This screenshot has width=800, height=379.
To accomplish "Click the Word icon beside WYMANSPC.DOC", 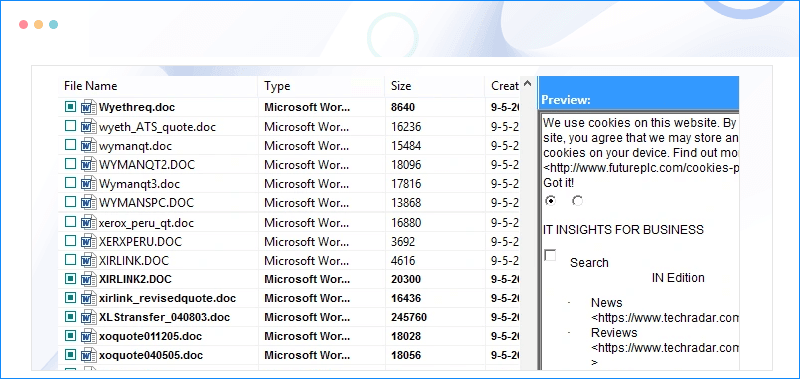I will (x=89, y=203).
